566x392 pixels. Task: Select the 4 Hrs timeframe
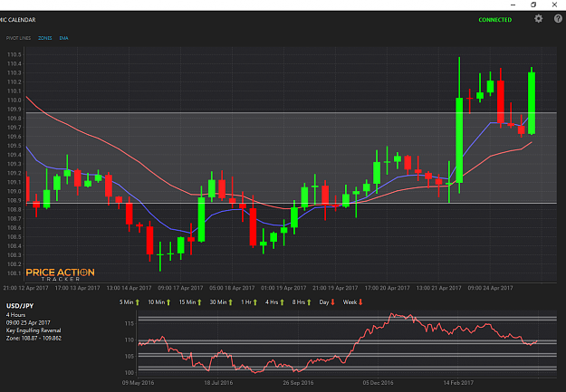click(x=272, y=302)
